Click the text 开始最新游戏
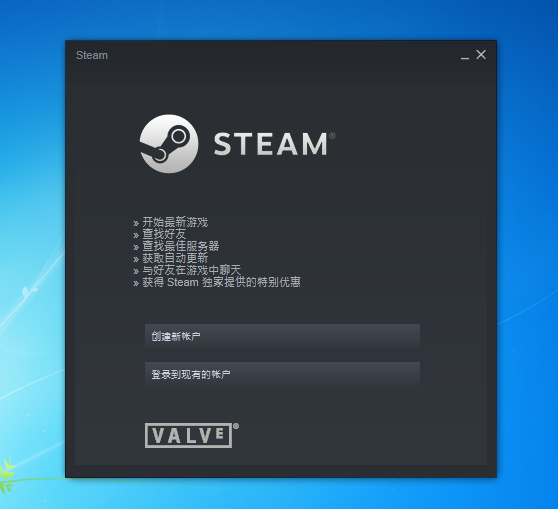The height and width of the screenshot is (509, 558). (175, 222)
